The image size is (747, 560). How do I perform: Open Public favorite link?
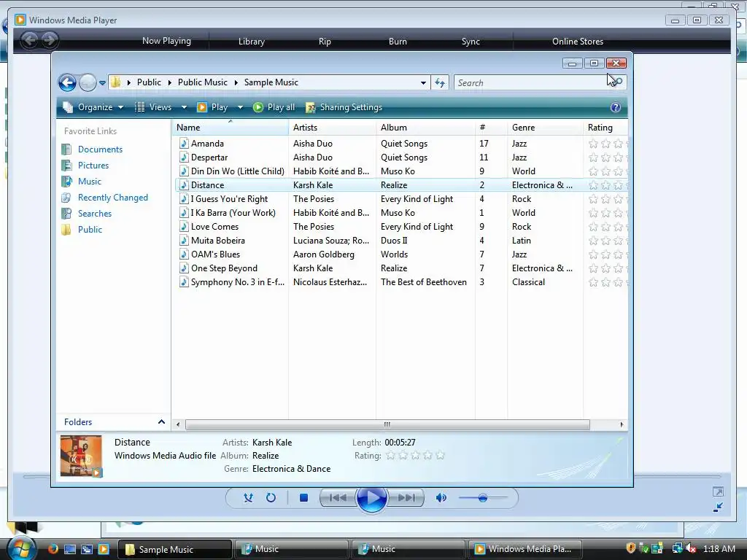[90, 230]
